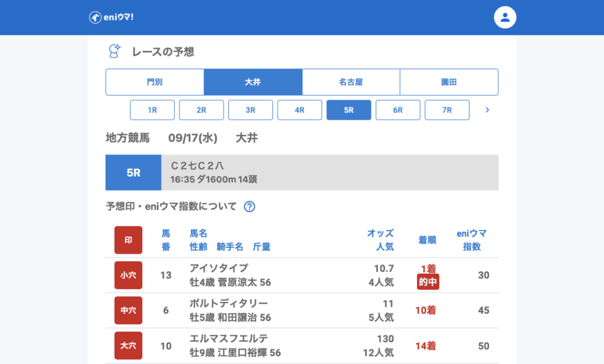Click horse name アイソタイプ
604x364 pixels.
(x=219, y=268)
